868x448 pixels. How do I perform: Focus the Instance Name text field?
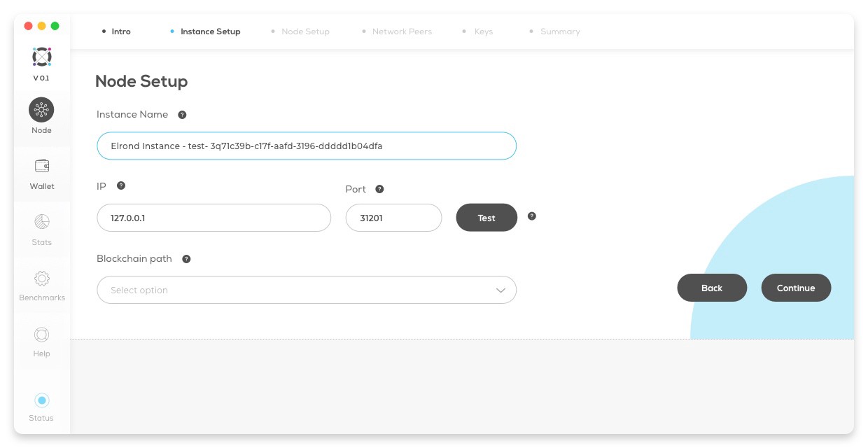[x=307, y=146]
